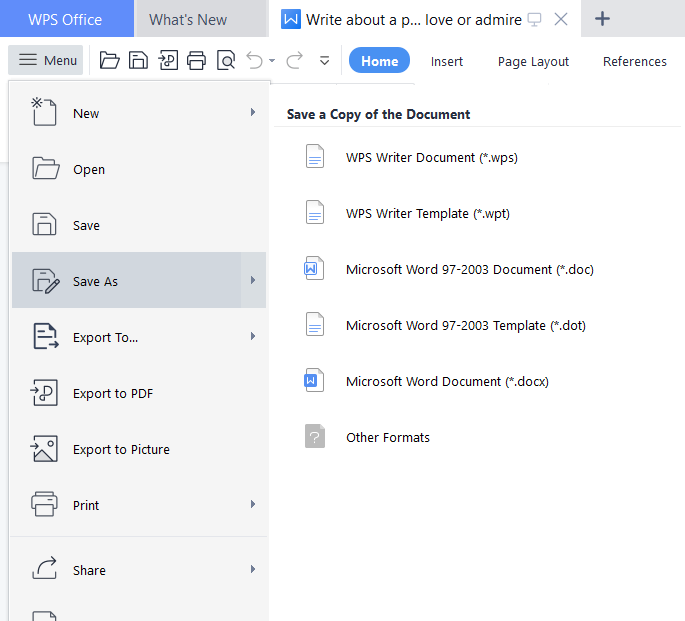The image size is (685, 621).
Task: Select Other Formats option
Action: (x=387, y=437)
